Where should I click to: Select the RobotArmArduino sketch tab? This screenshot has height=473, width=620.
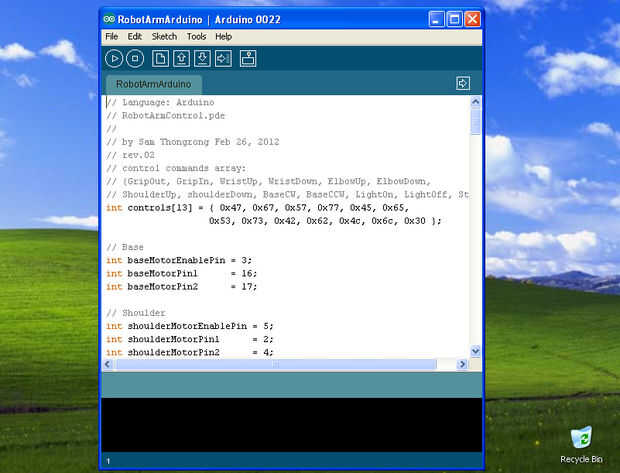pyautogui.click(x=154, y=84)
